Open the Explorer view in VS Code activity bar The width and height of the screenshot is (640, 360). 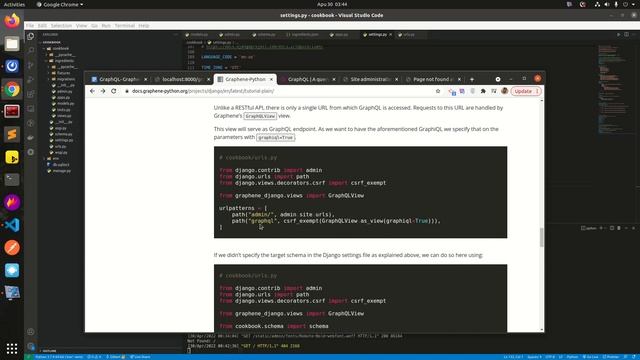pos(31,36)
